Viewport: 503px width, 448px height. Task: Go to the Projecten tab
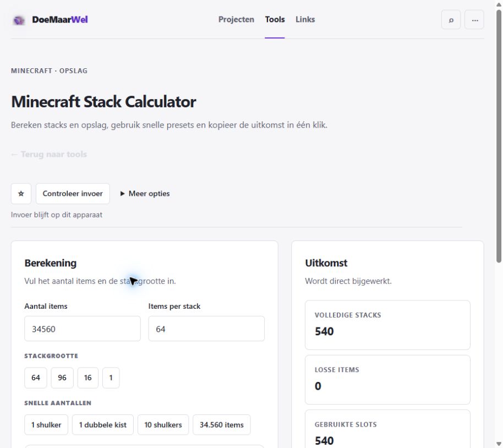[236, 20]
